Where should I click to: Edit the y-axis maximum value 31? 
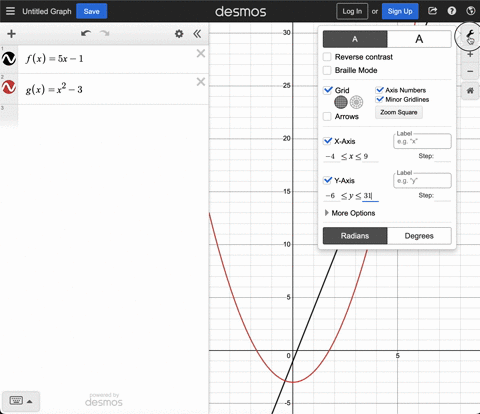[369, 196]
